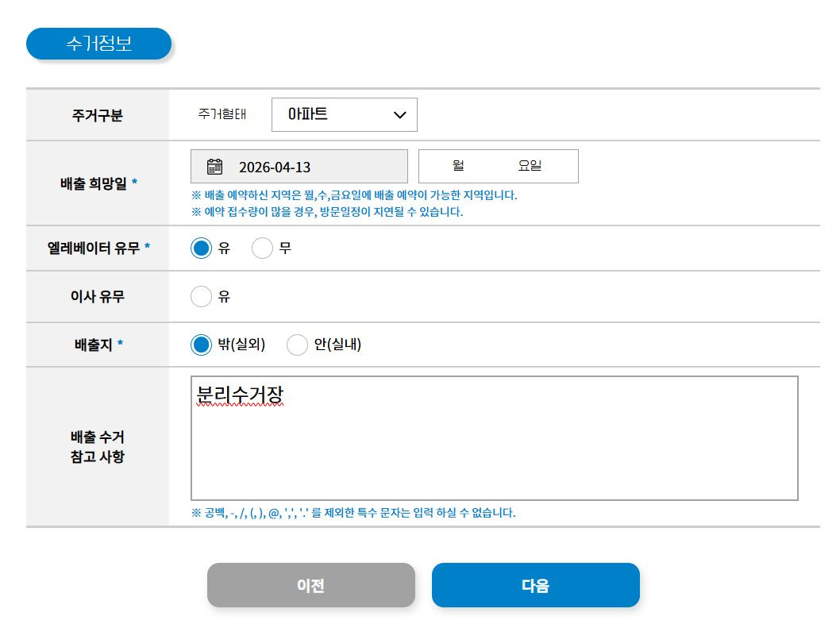The image size is (840, 624).
Task: Click the 다음 button
Action: (536, 585)
